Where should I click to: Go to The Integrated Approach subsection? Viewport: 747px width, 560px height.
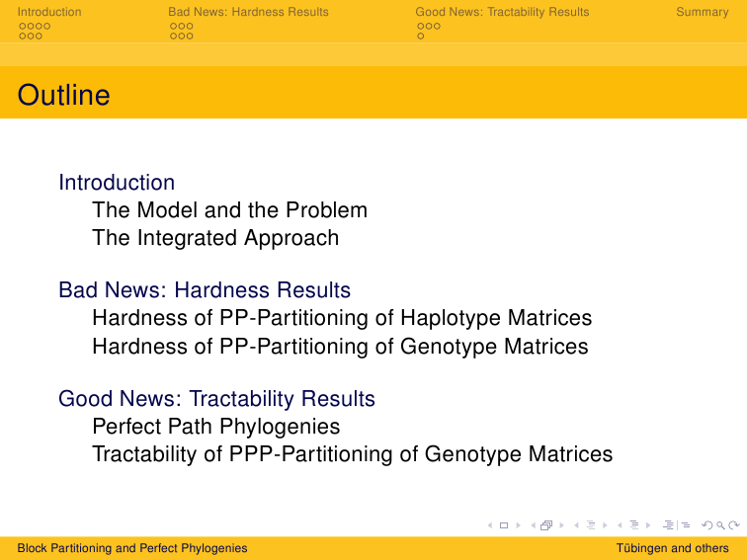tap(215, 238)
